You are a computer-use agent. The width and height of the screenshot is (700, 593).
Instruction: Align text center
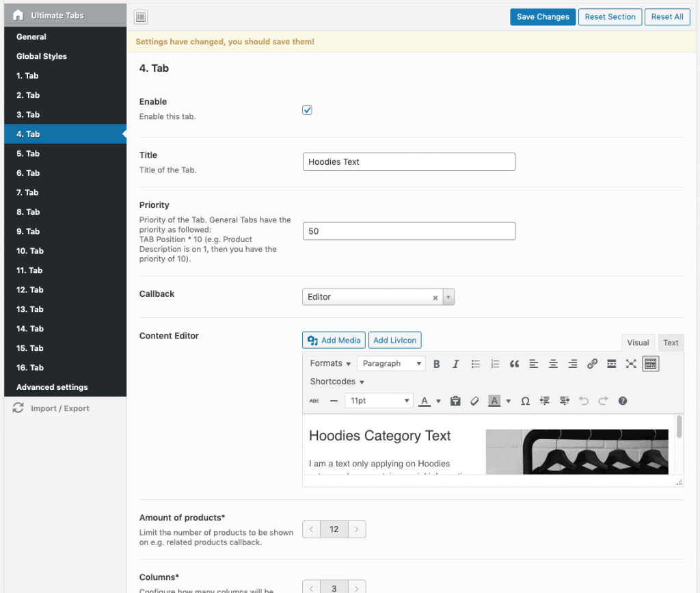tap(553, 364)
